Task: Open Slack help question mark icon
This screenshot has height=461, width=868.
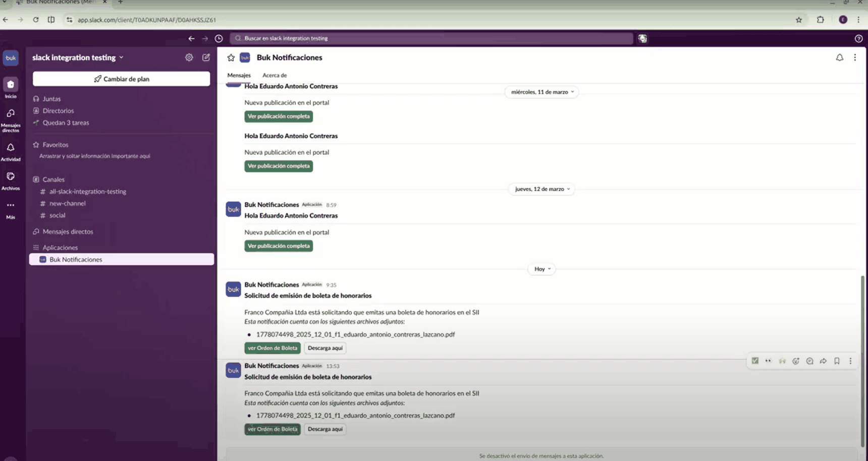Action: click(x=858, y=38)
